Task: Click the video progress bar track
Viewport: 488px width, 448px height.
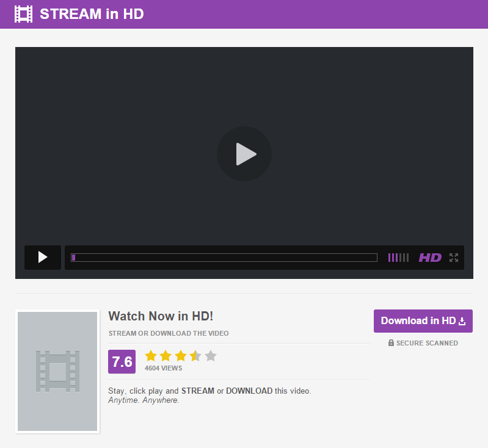Action: (224, 258)
